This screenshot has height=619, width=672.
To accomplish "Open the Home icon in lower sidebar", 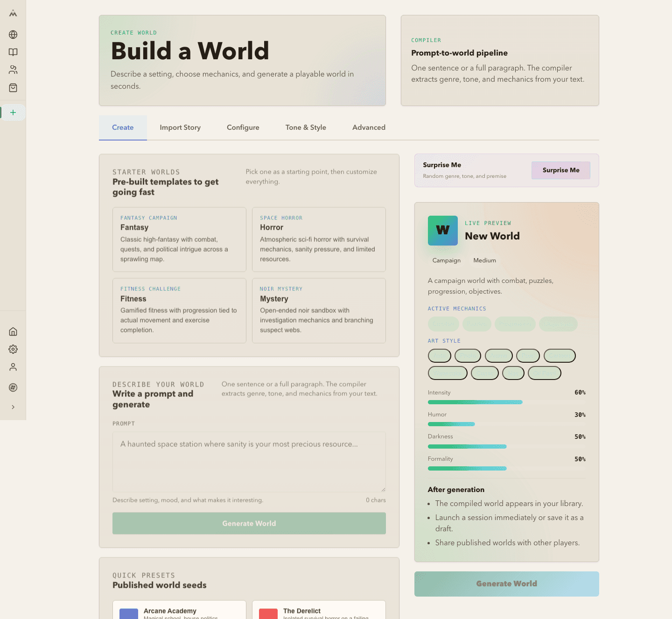I will pyautogui.click(x=13, y=331).
